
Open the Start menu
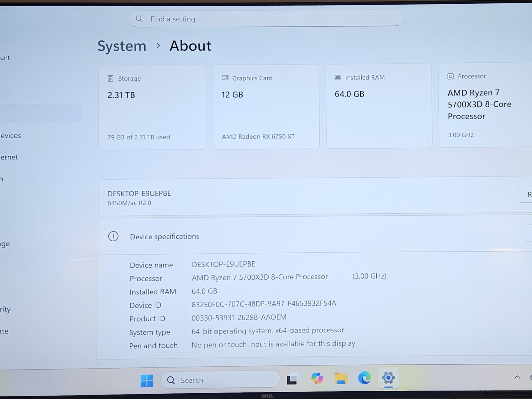pos(147,380)
